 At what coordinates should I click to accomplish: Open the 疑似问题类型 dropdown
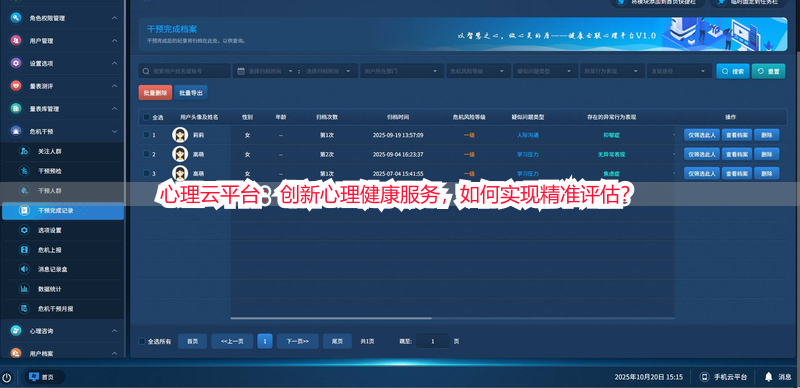tap(545, 71)
